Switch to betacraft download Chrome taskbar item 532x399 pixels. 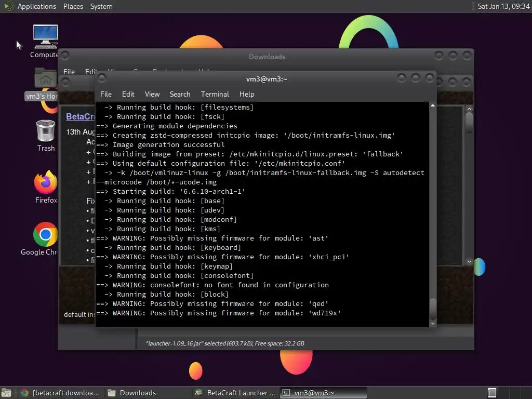pyautogui.click(x=60, y=393)
